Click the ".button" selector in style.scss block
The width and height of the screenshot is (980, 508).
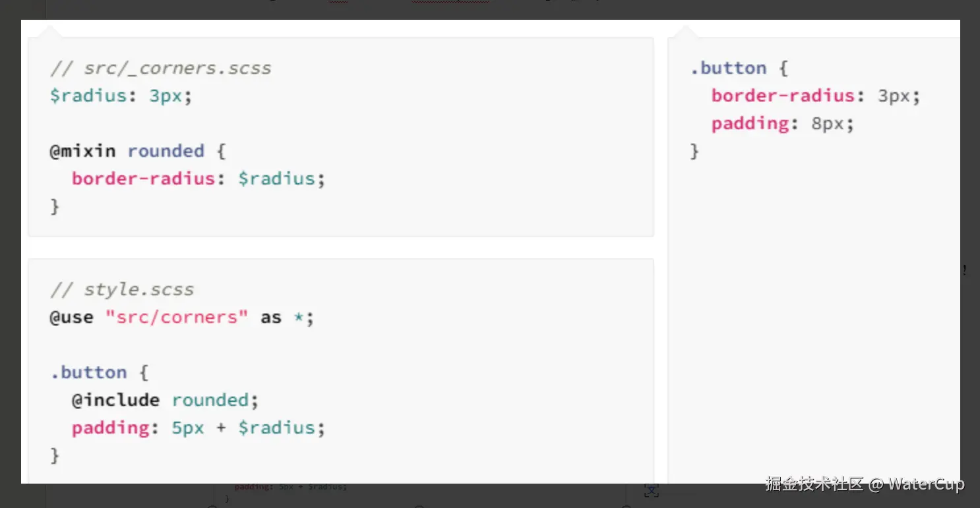88,372
